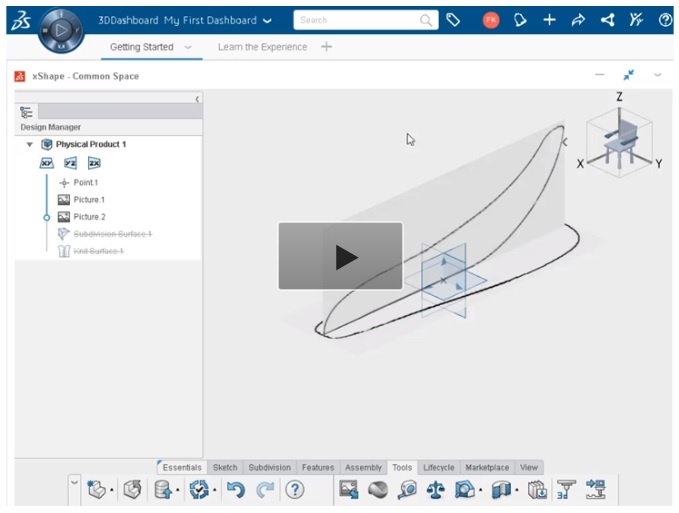
Task: Open the FK user profile avatar
Action: click(x=491, y=20)
